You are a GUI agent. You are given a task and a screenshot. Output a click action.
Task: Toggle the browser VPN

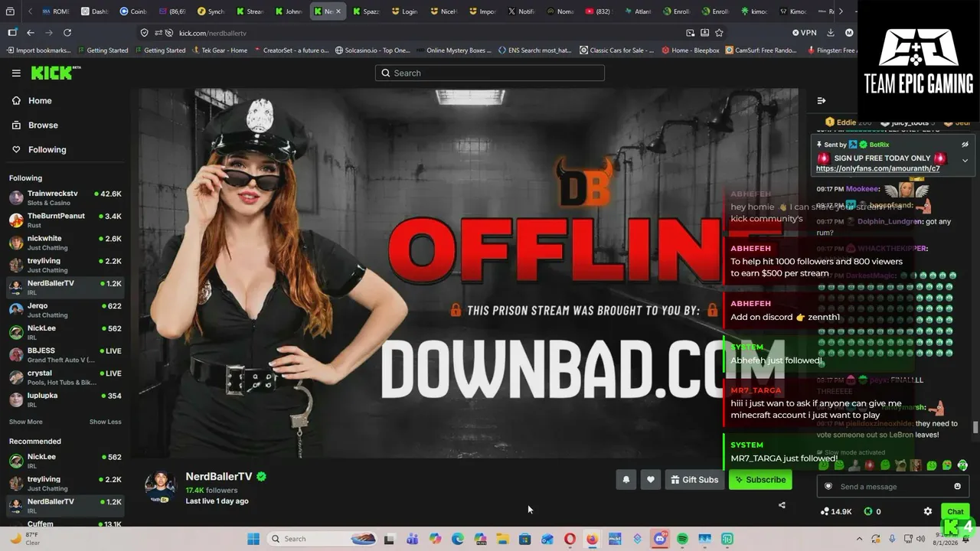(x=805, y=33)
